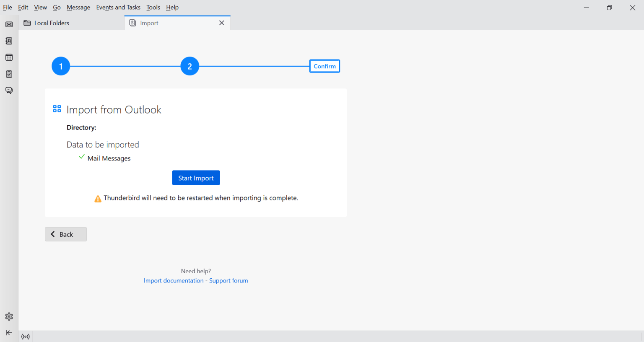Open the Calendar space icon
Screen dimensions: 644x342
(9, 57)
